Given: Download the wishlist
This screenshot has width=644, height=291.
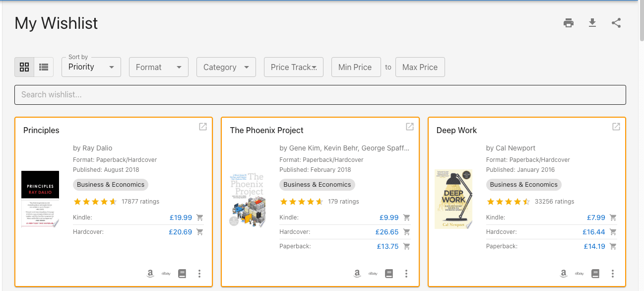Looking at the screenshot, I should 592,23.
